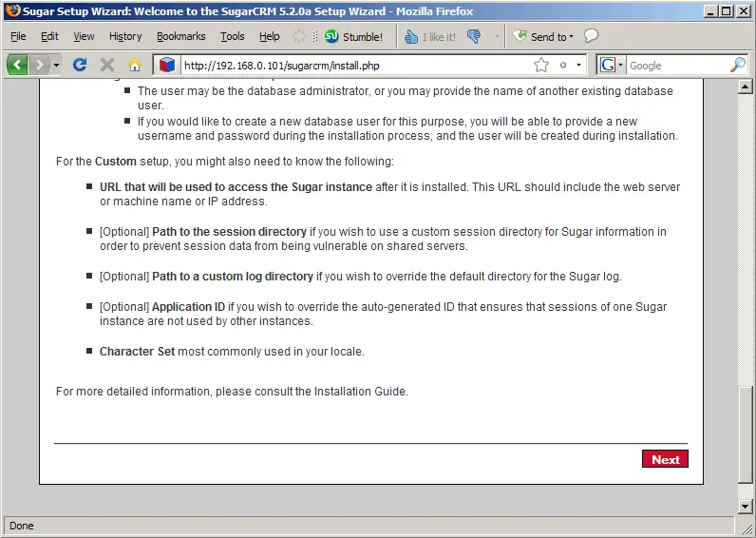Open the URL history dropdown arrow
The height and width of the screenshot is (538, 756).
click(578, 65)
